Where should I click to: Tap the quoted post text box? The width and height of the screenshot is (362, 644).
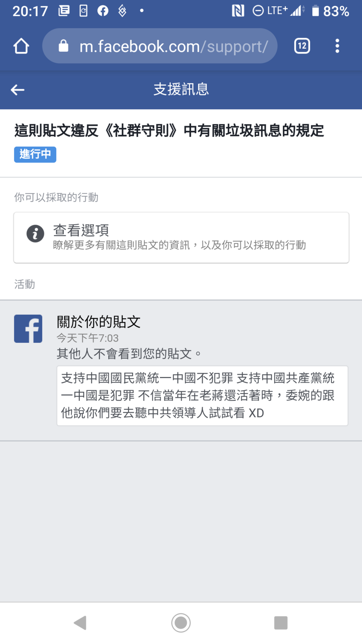click(x=202, y=396)
